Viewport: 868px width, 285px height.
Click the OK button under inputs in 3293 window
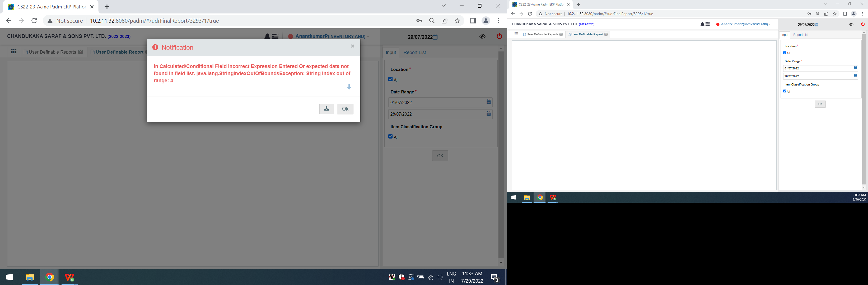(440, 156)
